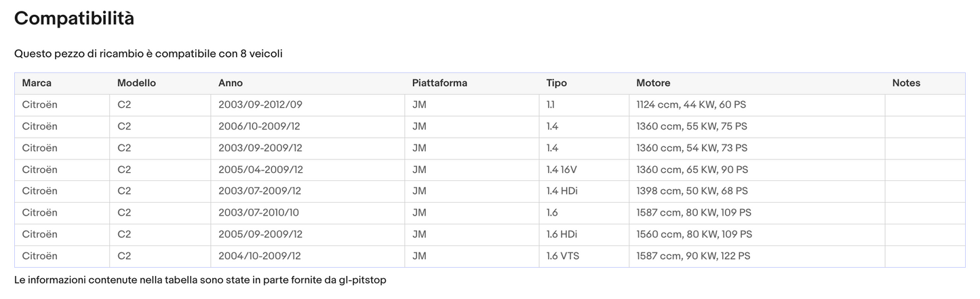Image resolution: width=980 pixels, height=299 pixels.
Task: Select the Marca column header
Action: 37,83
